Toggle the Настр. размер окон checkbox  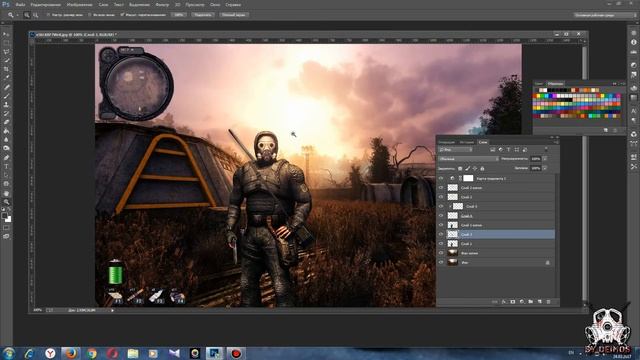(x=48, y=15)
